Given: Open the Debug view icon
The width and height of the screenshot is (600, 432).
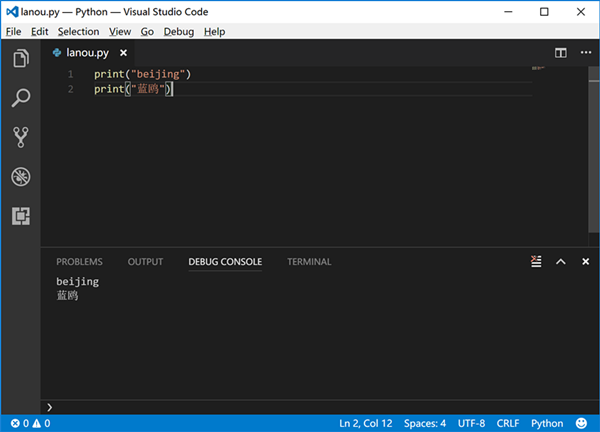Looking at the screenshot, I should click(x=20, y=176).
